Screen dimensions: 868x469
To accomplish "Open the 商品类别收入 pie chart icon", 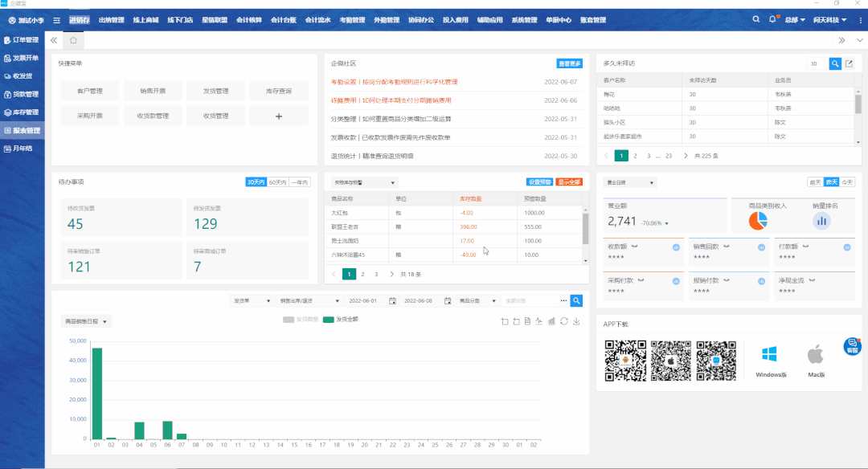I will [x=758, y=220].
